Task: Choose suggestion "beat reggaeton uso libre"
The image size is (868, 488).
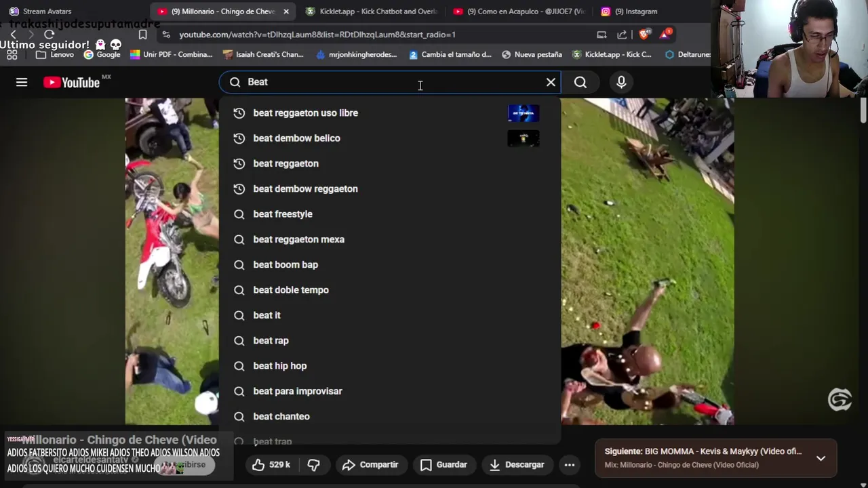Action: (x=390, y=113)
